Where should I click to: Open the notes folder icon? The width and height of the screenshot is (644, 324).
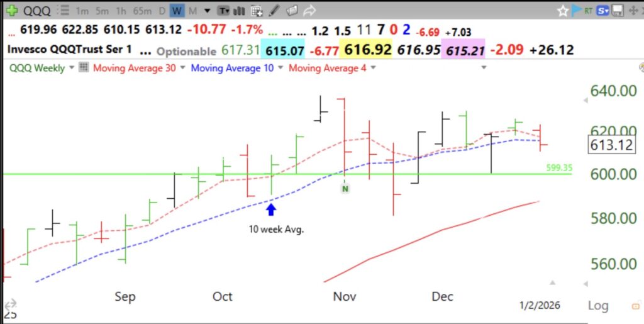coord(292,11)
